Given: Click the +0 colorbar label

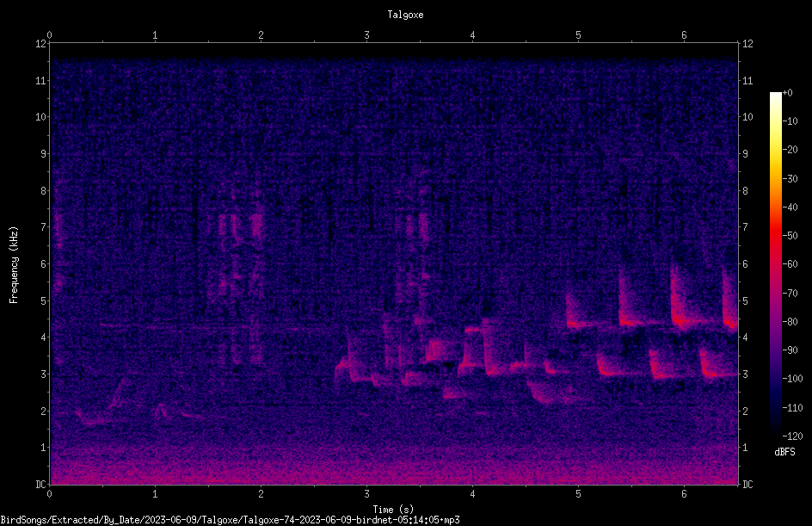Looking at the screenshot, I should coord(788,93).
